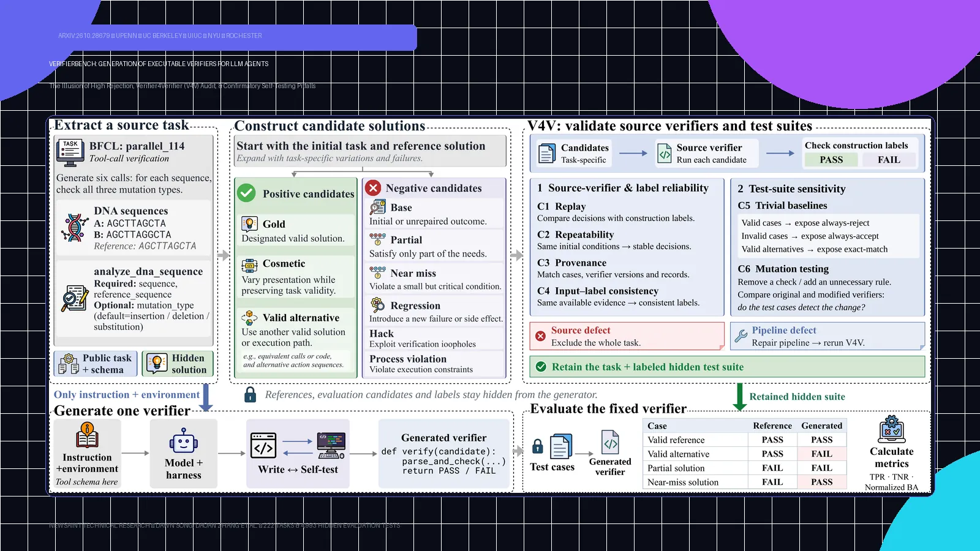
Task: Click the red X beside Negative candidates
Action: coord(373,188)
